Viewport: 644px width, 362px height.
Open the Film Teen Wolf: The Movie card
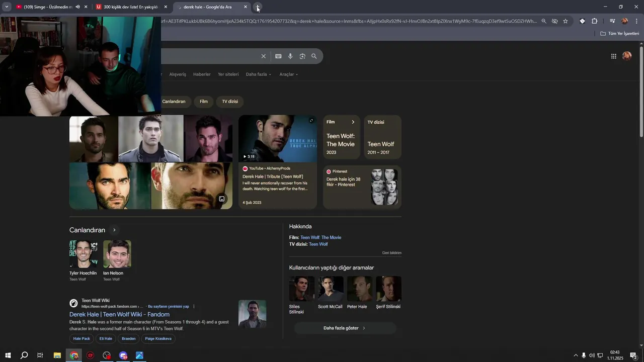(x=342, y=137)
